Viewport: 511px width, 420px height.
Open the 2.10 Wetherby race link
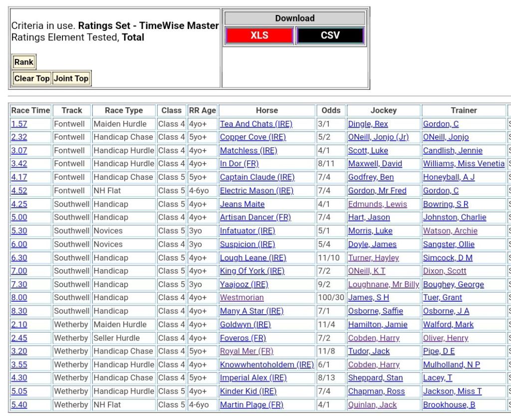coord(19,325)
